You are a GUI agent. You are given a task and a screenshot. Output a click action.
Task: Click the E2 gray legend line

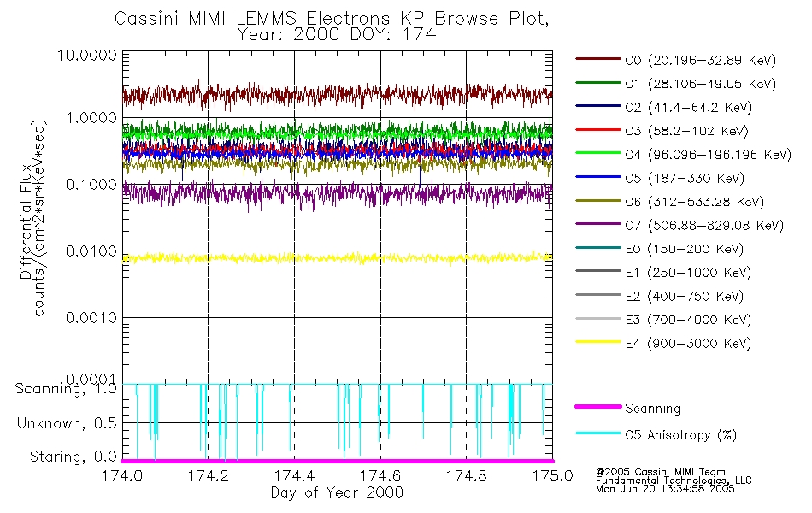597,295
